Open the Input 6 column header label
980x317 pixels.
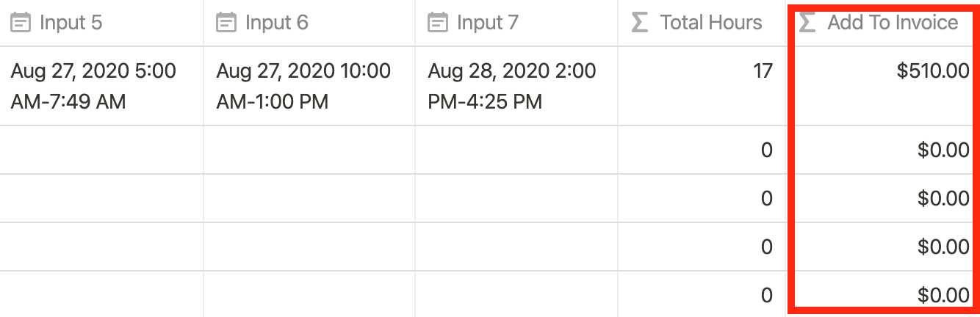[276, 23]
